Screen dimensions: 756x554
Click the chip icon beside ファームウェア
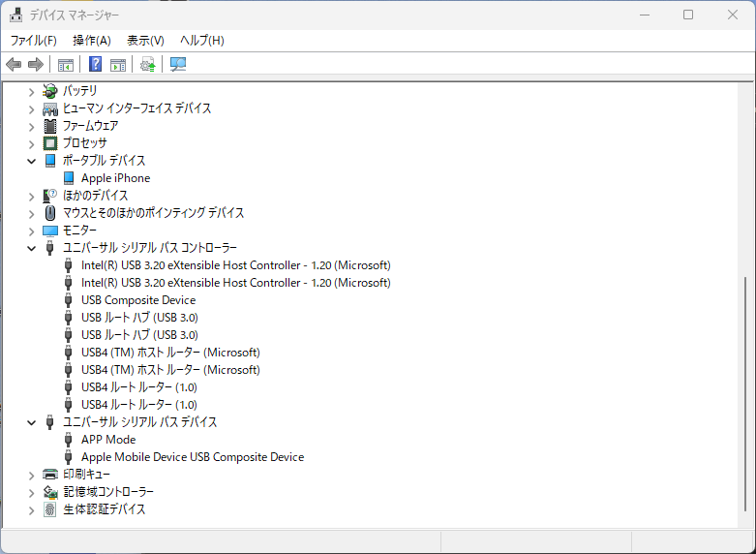pyautogui.click(x=49, y=126)
